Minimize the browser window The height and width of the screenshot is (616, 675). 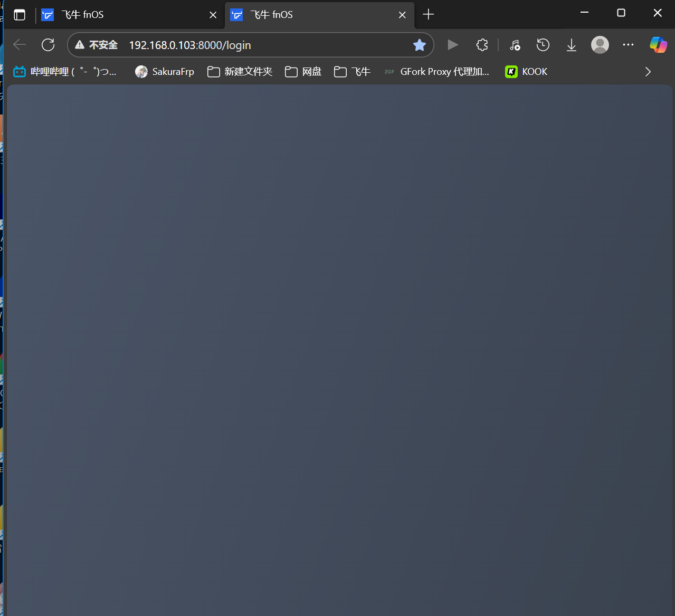(x=584, y=13)
